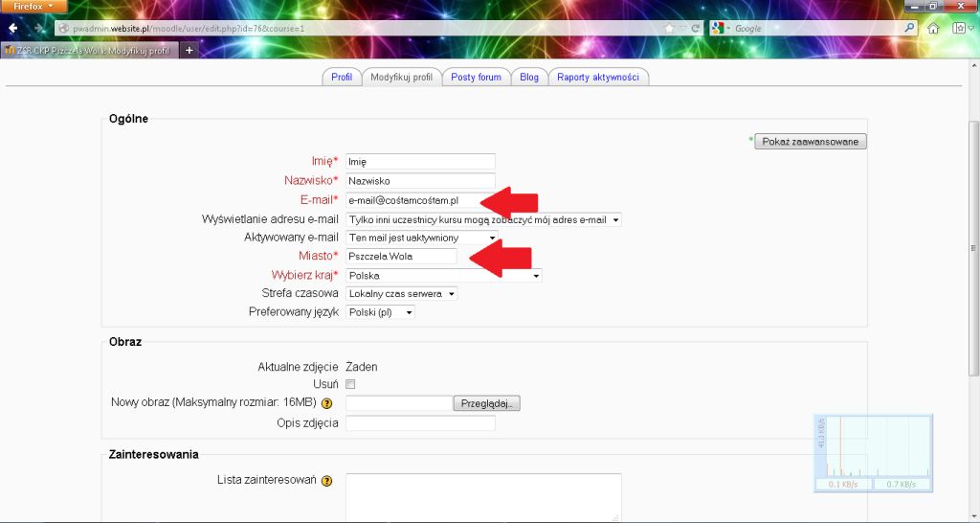Open help icon next to Lista zainteresowań

(x=326, y=481)
